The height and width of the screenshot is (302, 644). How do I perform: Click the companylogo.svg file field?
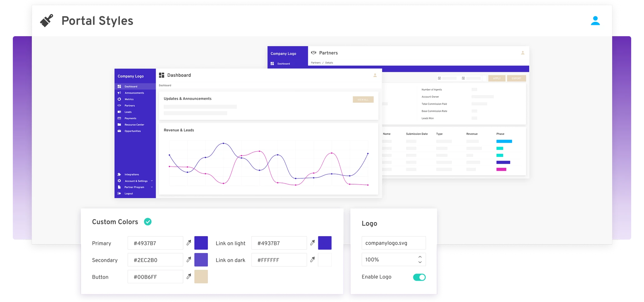[x=394, y=243]
